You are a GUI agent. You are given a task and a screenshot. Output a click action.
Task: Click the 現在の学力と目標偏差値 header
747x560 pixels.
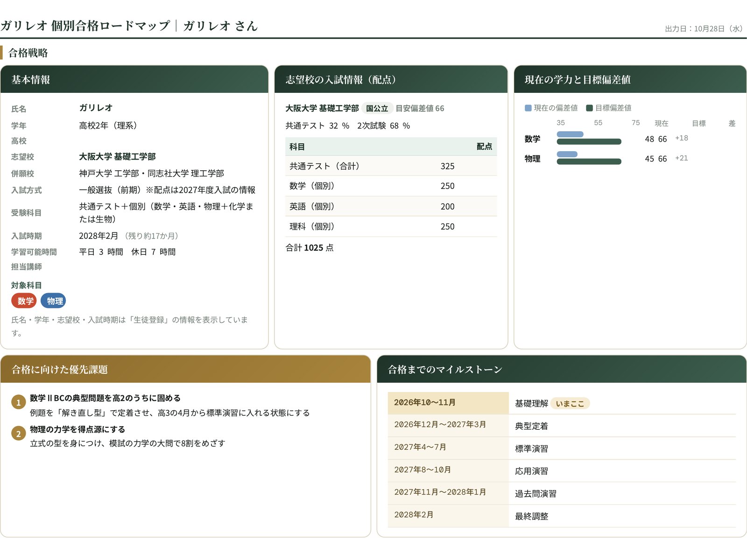tap(630, 79)
